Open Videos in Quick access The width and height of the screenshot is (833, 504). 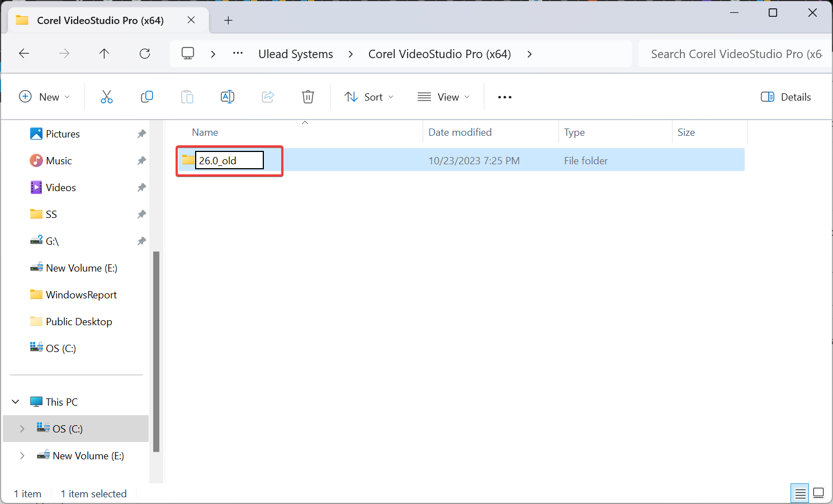coord(61,187)
